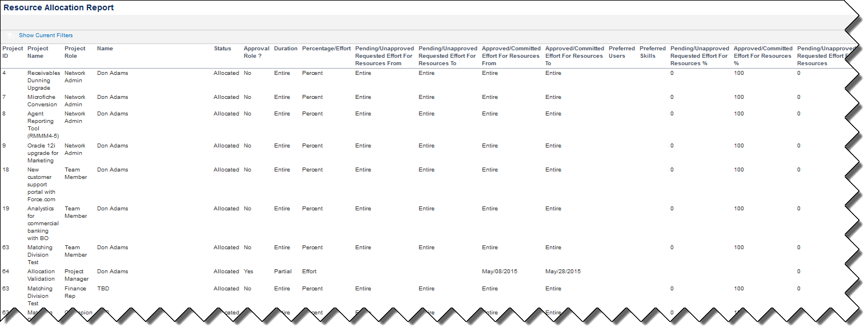The image size is (868, 331).
Task: Click the Finance Rep role cell
Action: 75,292
